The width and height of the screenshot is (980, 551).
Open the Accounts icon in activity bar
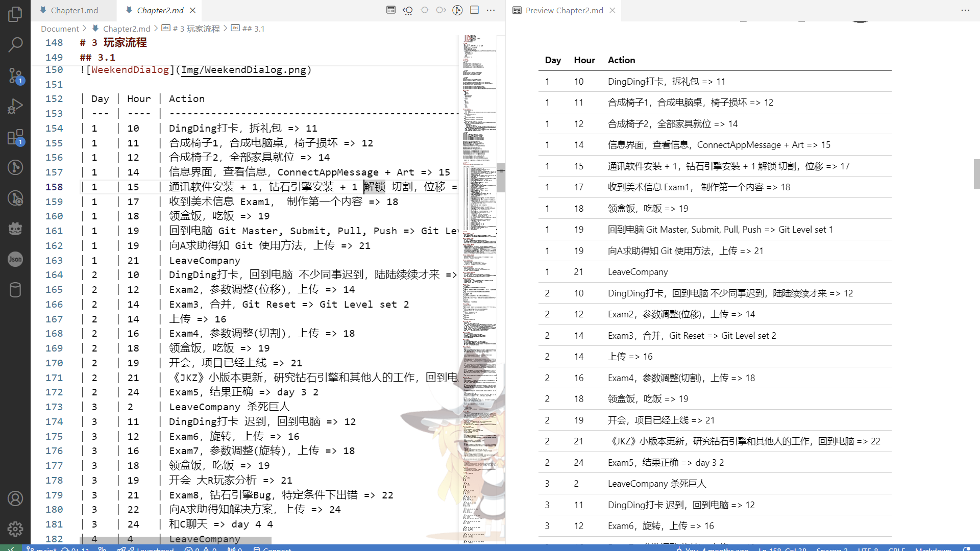(15, 498)
